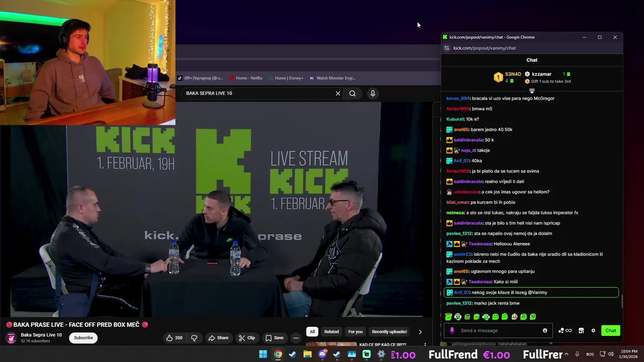Click site info icon in chat address bar

tap(446, 48)
